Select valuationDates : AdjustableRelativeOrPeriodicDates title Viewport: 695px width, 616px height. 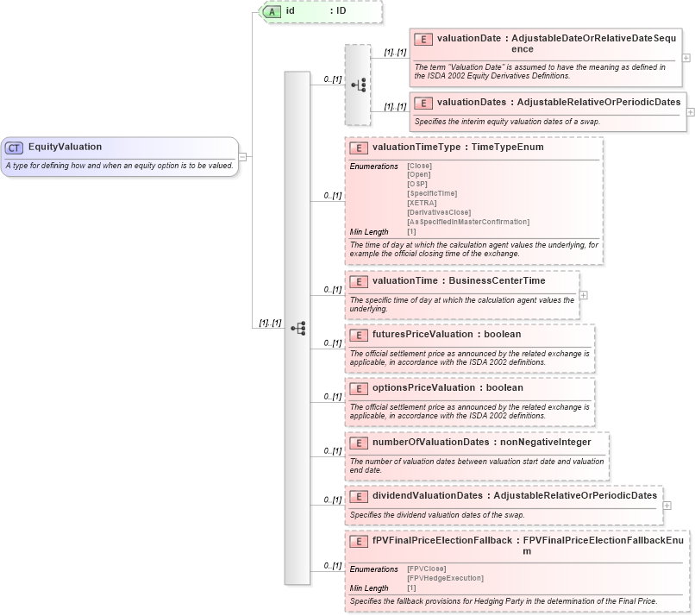[559, 102]
